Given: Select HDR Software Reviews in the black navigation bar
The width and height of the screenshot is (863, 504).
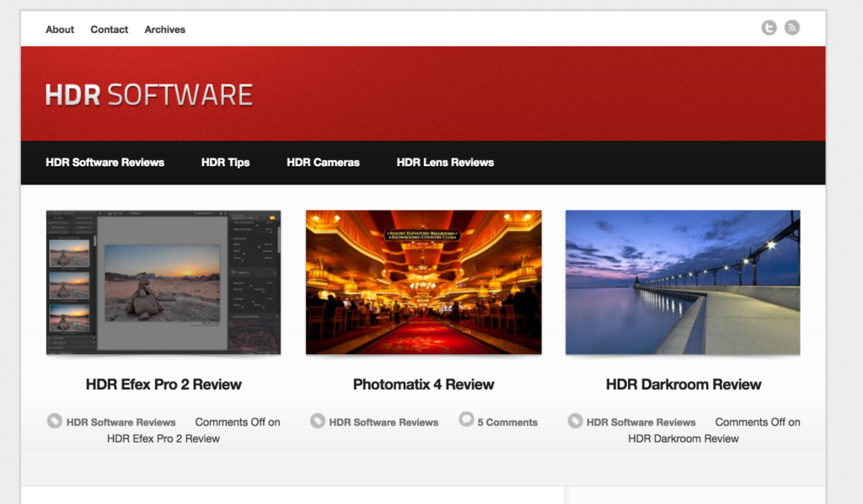Looking at the screenshot, I should click(105, 163).
